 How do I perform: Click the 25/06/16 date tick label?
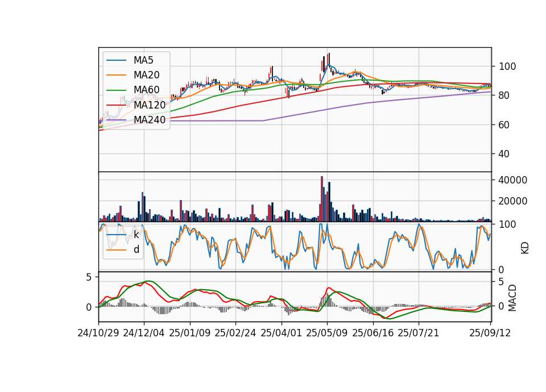tap(373, 333)
